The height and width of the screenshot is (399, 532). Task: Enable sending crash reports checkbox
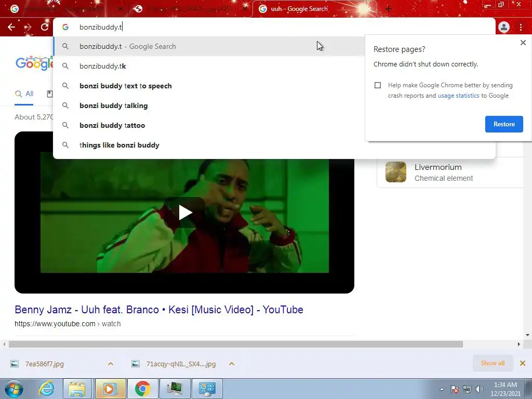coord(378,85)
